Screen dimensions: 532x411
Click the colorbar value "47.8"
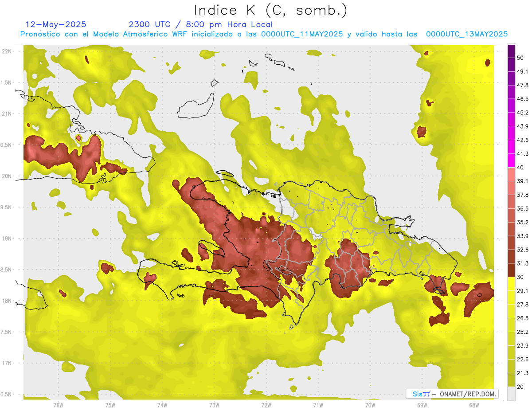tap(523, 85)
